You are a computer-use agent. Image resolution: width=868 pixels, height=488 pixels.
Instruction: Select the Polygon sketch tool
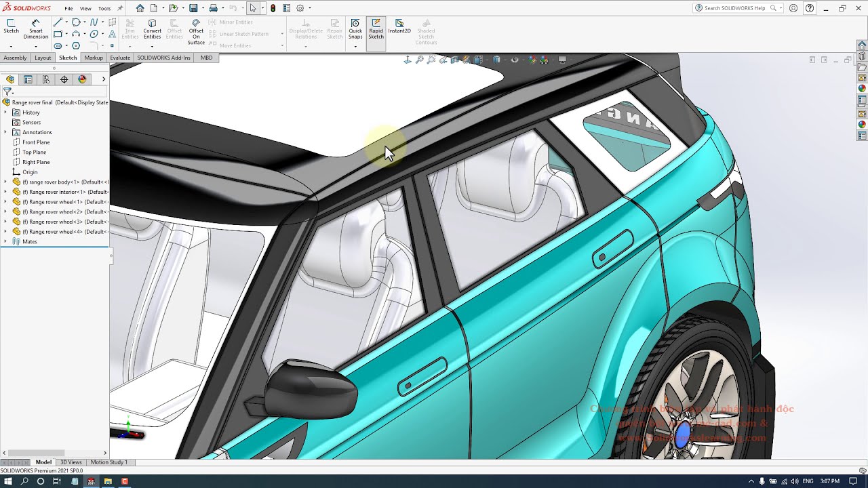pos(75,45)
